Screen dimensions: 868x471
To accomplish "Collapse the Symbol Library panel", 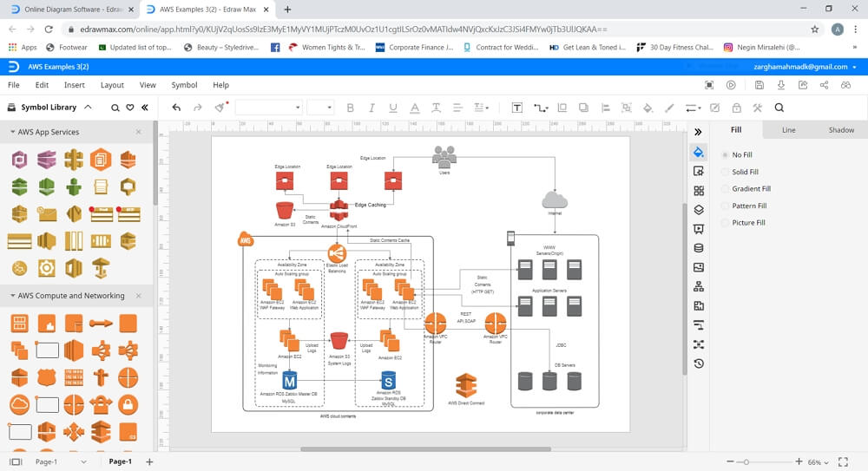I will 144,108.
